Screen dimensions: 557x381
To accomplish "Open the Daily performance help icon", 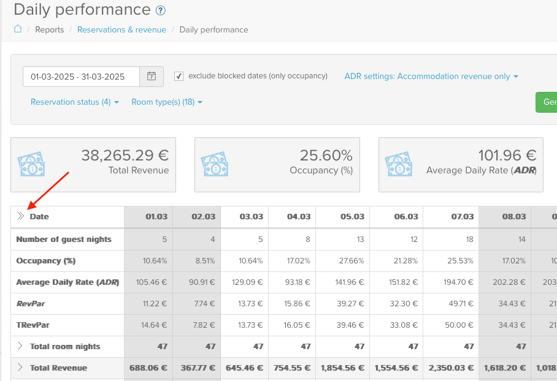I will (161, 11).
